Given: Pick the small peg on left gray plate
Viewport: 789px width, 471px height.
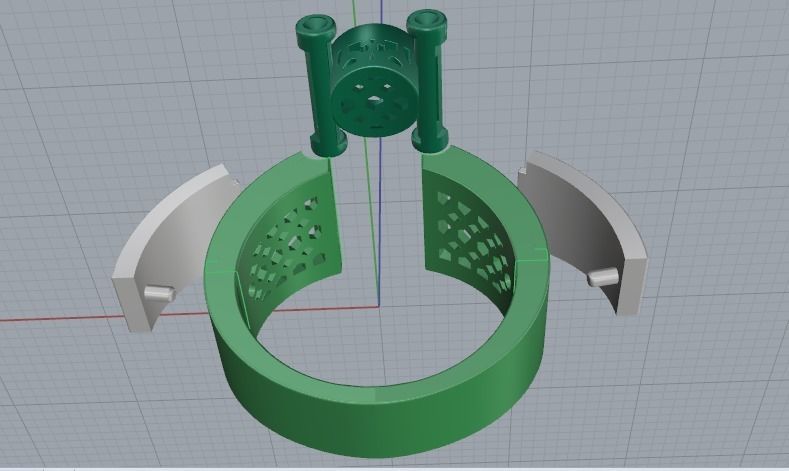Looking at the screenshot, I should (x=159, y=293).
